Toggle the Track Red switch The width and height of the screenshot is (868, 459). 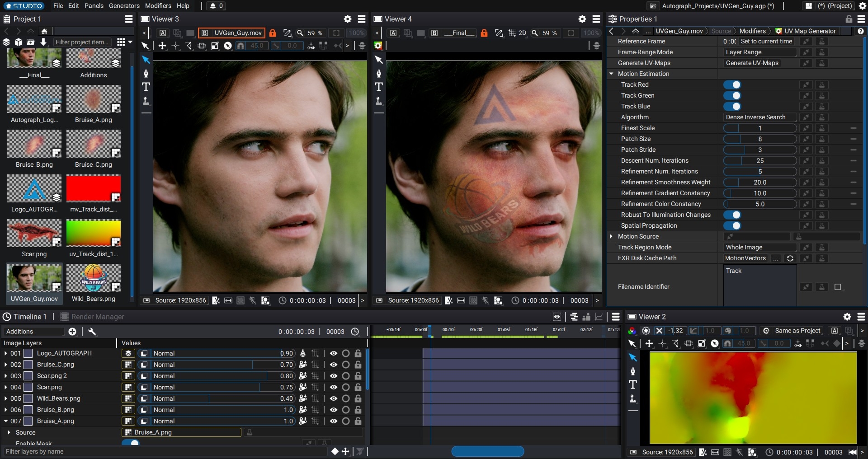(732, 85)
